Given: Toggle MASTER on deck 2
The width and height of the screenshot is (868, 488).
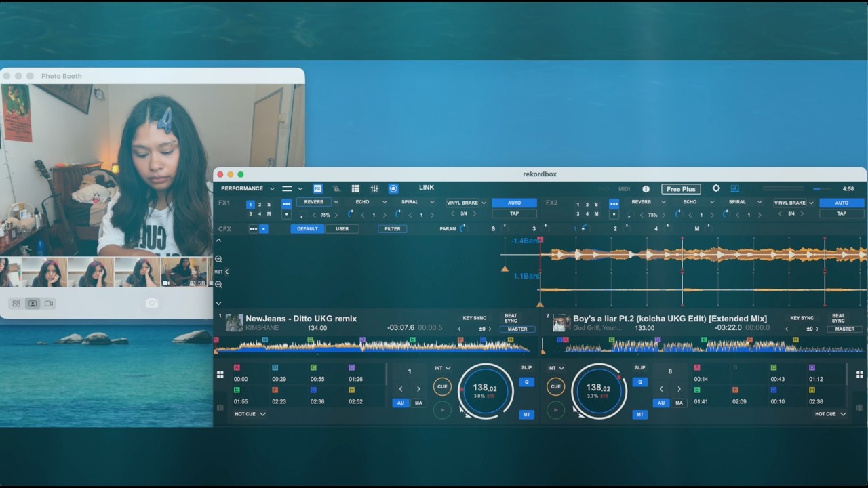Looking at the screenshot, I should tap(845, 329).
